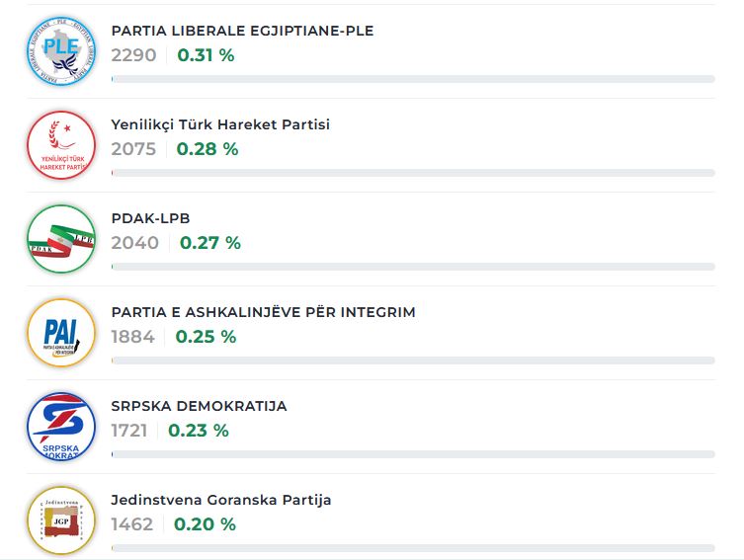Click Yenilikçi Türk Hareket Partisi logo
Screen dimensions: 744x560
(60, 145)
